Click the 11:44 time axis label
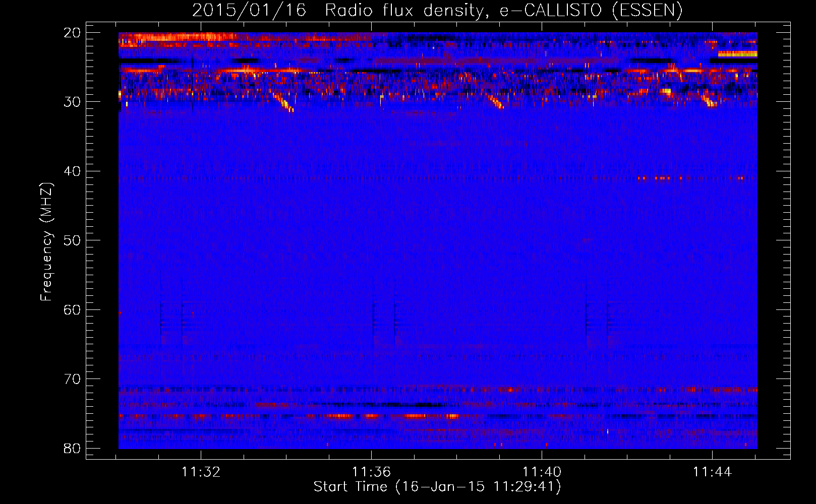The height and width of the screenshot is (504, 816). [712, 472]
